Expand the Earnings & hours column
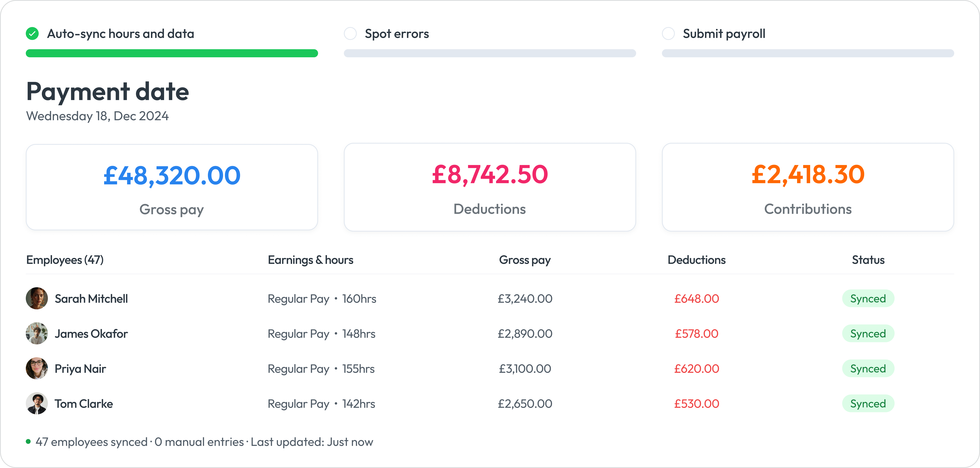980x468 pixels. coord(310,260)
